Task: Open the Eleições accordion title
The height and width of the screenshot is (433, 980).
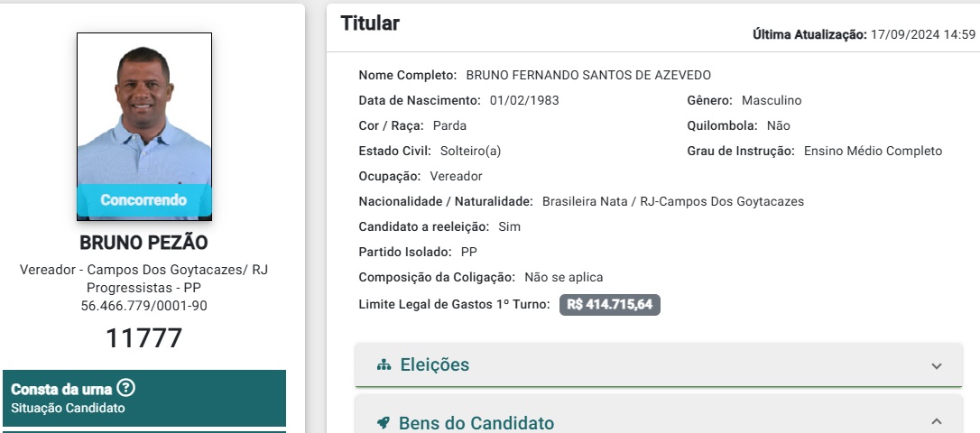Action: tap(435, 365)
